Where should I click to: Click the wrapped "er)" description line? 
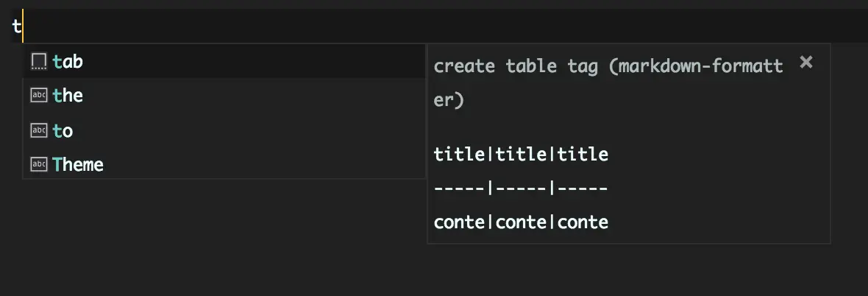pos(449,100)
